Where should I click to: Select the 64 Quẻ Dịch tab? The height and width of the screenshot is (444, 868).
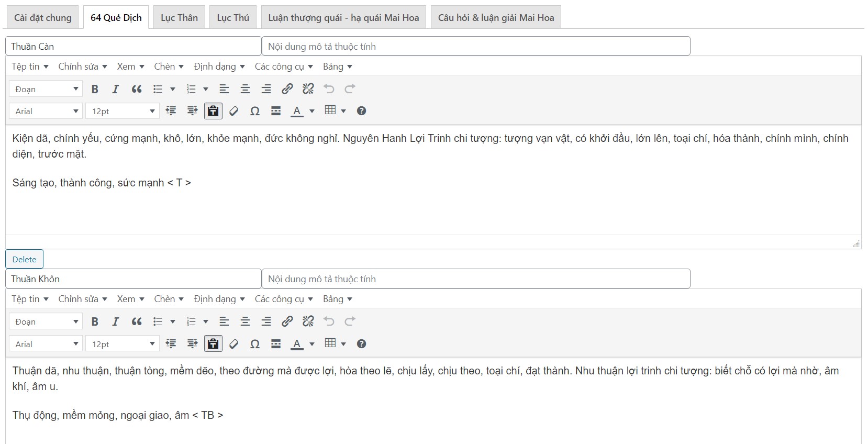[x=116, y=17]
